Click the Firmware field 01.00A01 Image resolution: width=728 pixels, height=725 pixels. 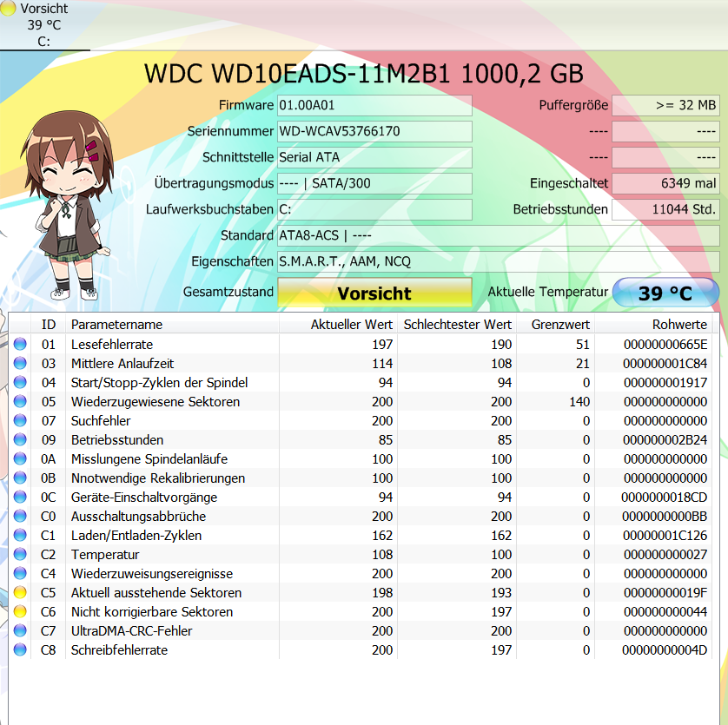pyautogui.click(x=374, y=105)
